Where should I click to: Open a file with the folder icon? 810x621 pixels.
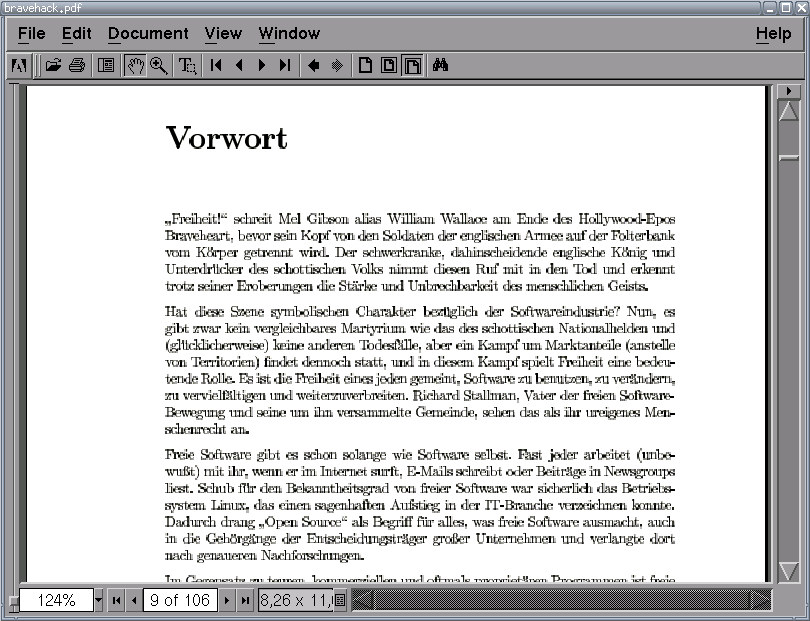coord(53,66)
